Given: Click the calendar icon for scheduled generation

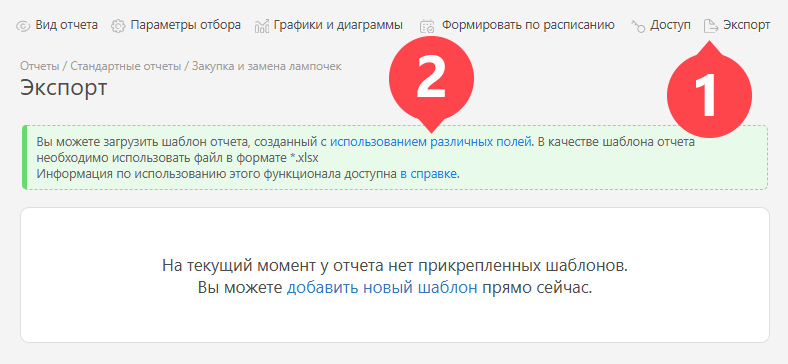Looking at the screenshot, I should pyautogui.click(x=428, y=26).
